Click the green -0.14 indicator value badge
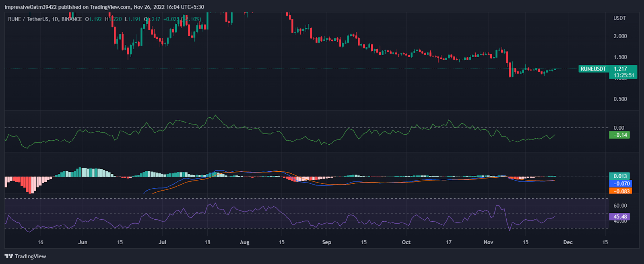 point(619,135)
